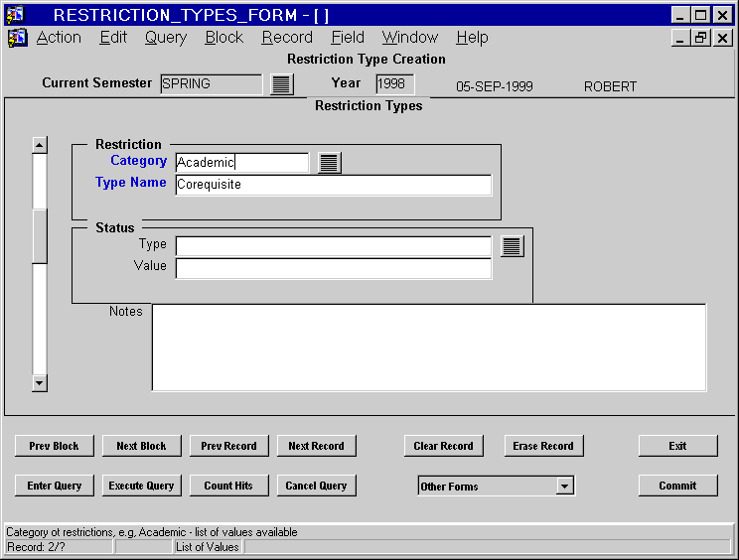Minimize the RESTRICTION_TYPES_FORM window

[679, 15]
